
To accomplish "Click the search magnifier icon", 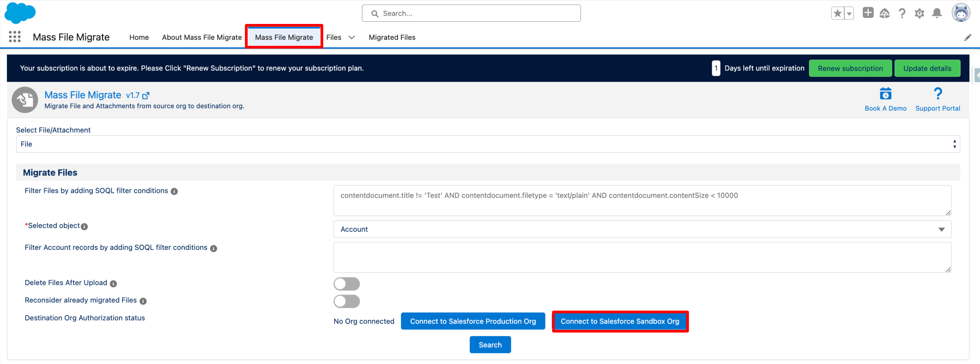I will [375, 14].
